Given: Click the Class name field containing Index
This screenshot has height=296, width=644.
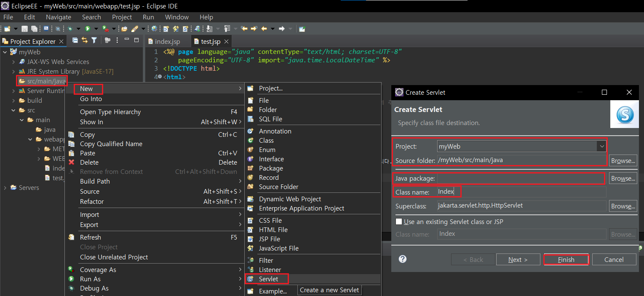Looking at the screenshot, I should pyautogui.click(x=521, y=192).
